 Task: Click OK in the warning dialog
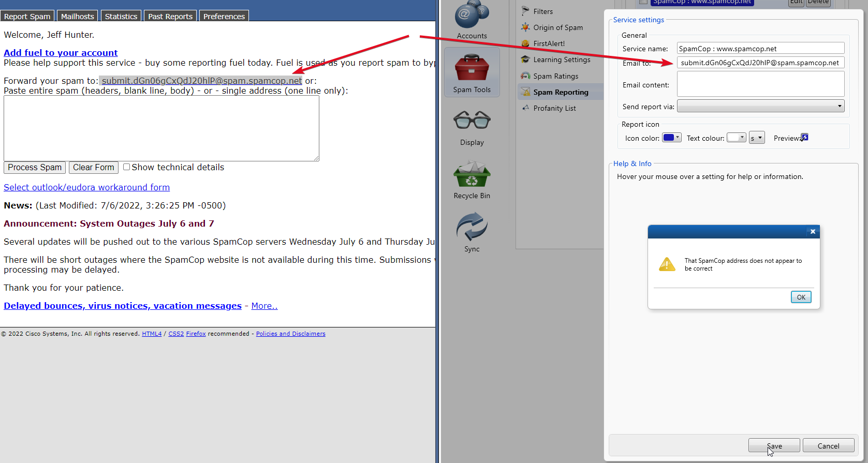pyautogui.click(x=801, y=297)
